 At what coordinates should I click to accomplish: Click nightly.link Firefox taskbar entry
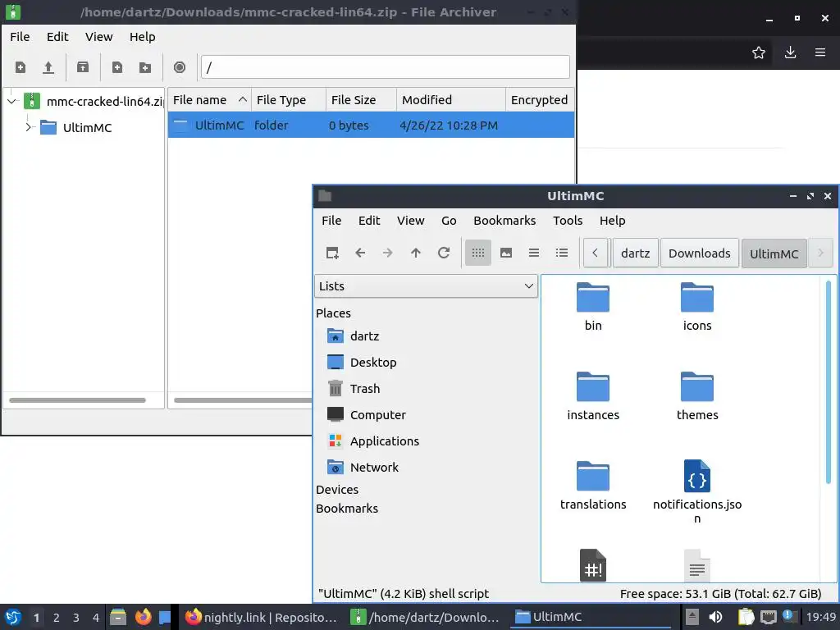point(262,618)
